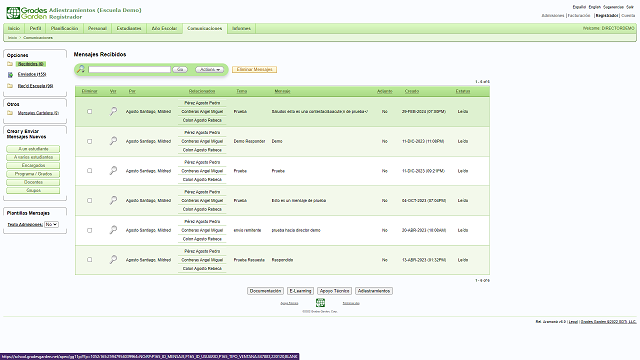Open the Recibidos messages link
This screenshot has width=640, height=360.
[x=31, y=64]
